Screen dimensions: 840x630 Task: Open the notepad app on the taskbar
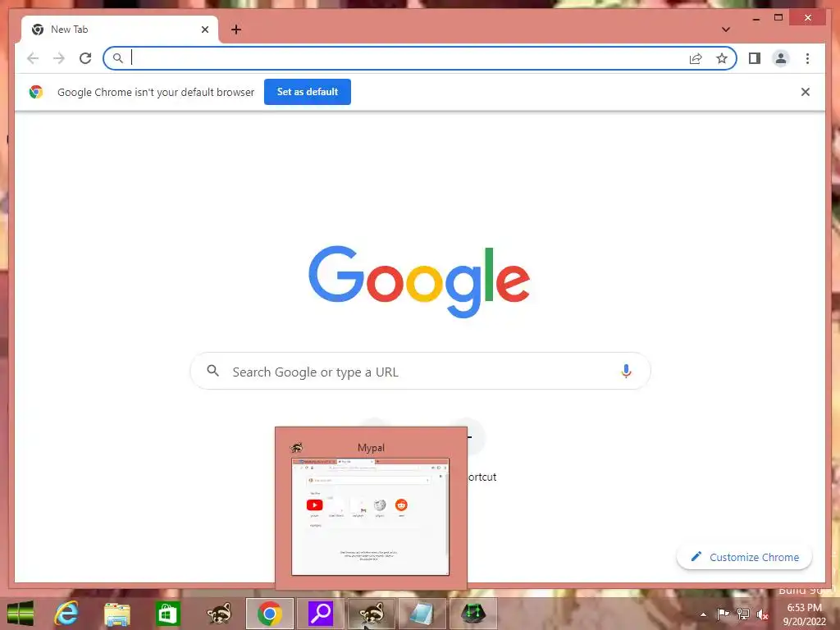tap(422, 614)
